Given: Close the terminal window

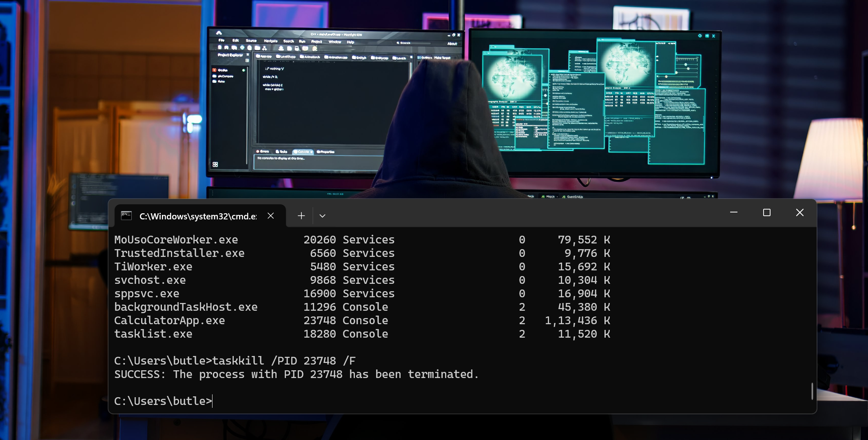Looking at the screenshot, I should (x=799, y=212).
